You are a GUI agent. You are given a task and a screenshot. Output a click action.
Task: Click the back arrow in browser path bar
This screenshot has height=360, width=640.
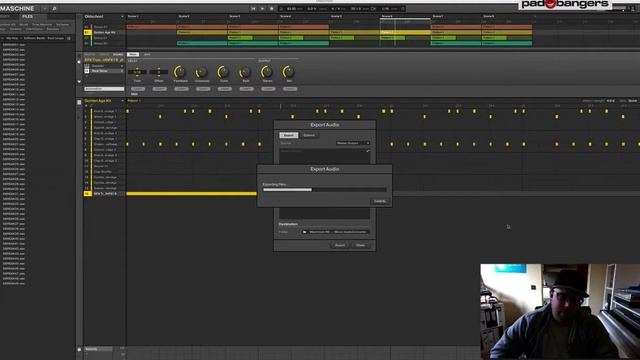tap(3, 38)
